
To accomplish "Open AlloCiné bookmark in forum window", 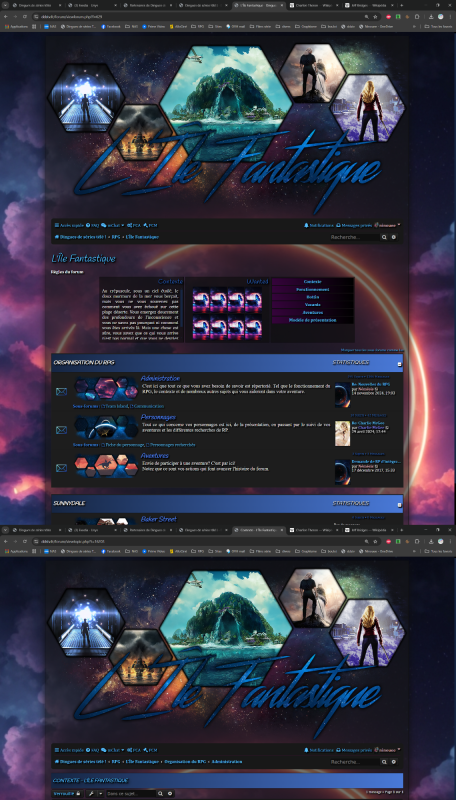I will pos(179,26).
